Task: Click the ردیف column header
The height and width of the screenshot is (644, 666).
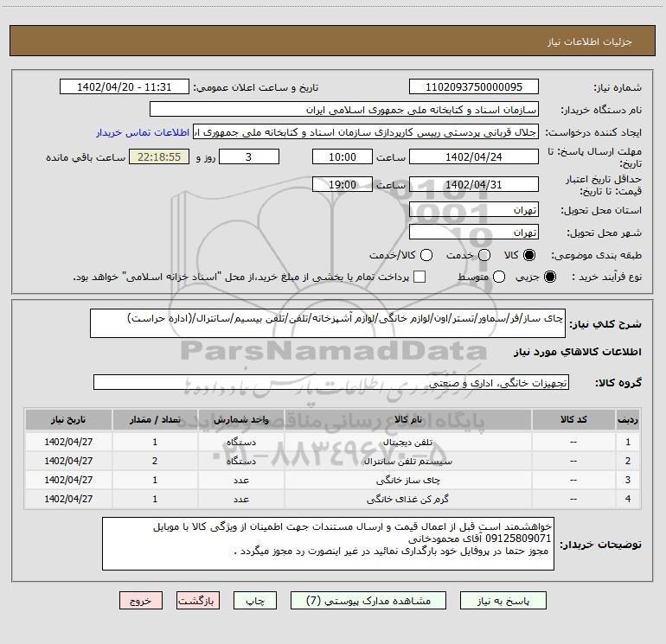Action: point(628,419)
